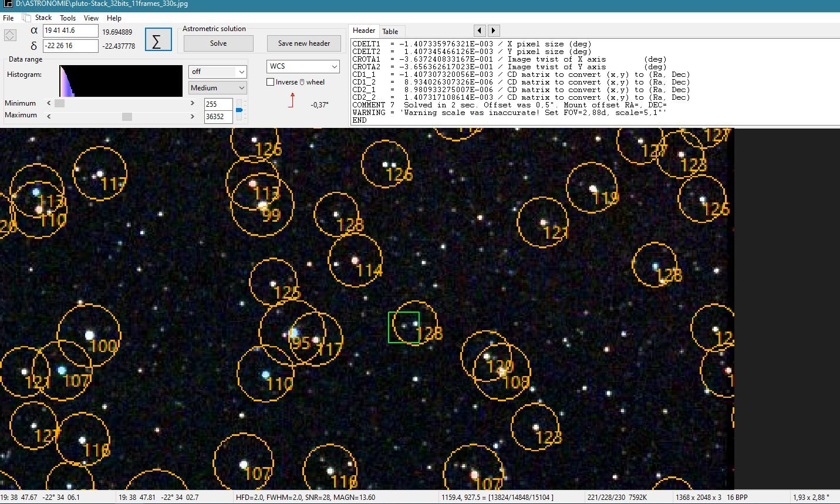This screenshot has width=840, height=504.
Task: Switch to the Table tab
Action: tap(390, 32)
